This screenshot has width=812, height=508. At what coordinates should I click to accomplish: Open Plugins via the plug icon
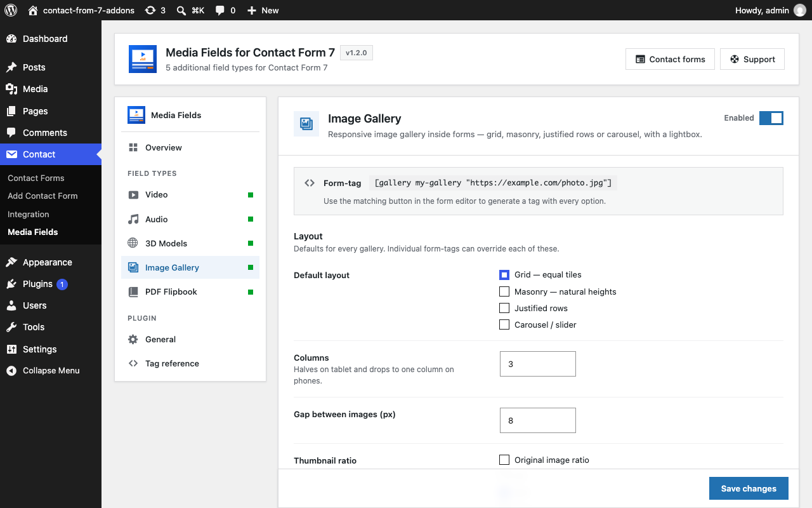pos(11,284)
